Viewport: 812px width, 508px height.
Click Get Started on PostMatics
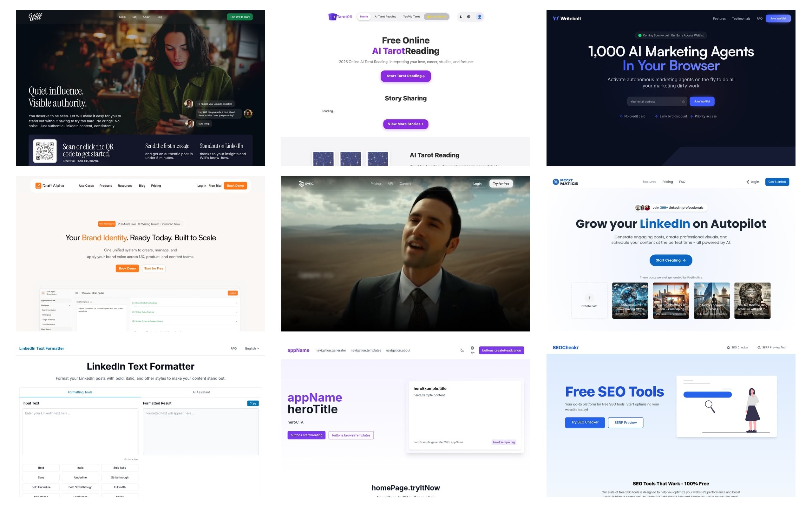click(x=777, y=182)
